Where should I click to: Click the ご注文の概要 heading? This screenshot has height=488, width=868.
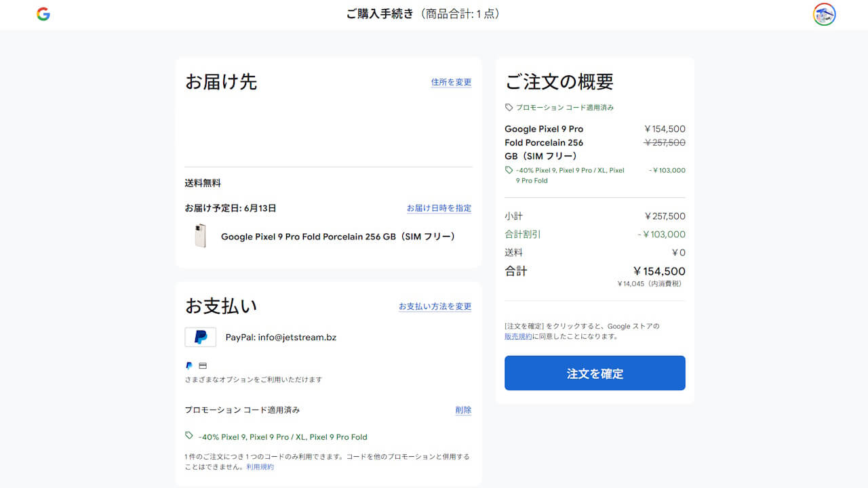(x=559, y=82)
